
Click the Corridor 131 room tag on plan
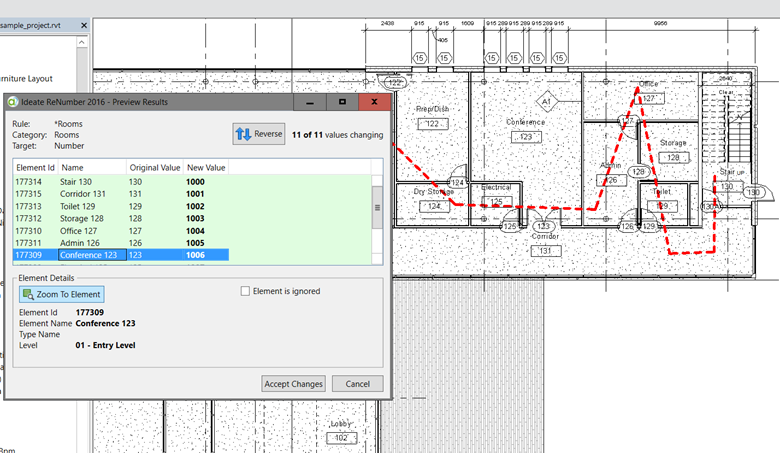546,251
